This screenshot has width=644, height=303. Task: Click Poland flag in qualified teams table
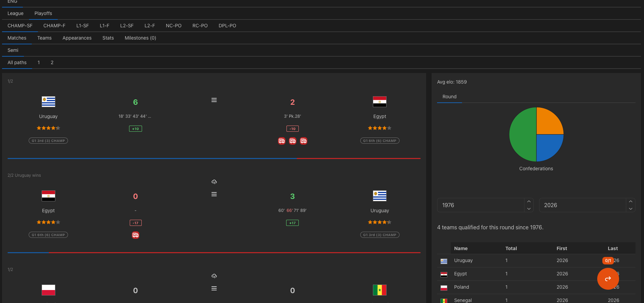444,288
